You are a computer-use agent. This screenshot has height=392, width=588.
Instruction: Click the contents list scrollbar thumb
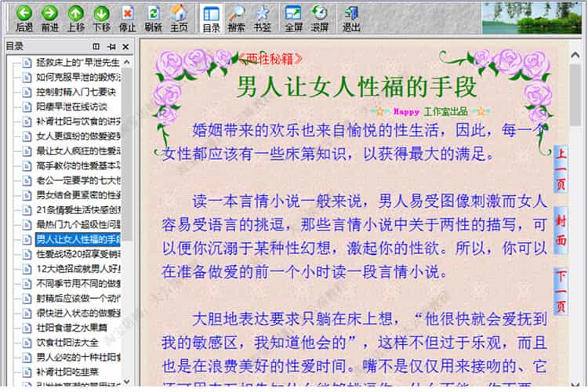(x=127, y=154)
